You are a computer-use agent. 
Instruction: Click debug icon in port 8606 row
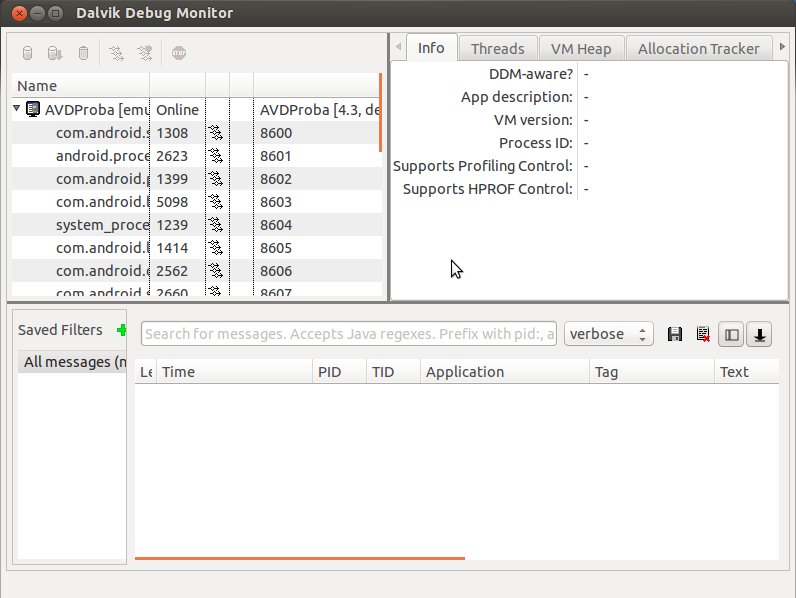(x=216, y=271)
